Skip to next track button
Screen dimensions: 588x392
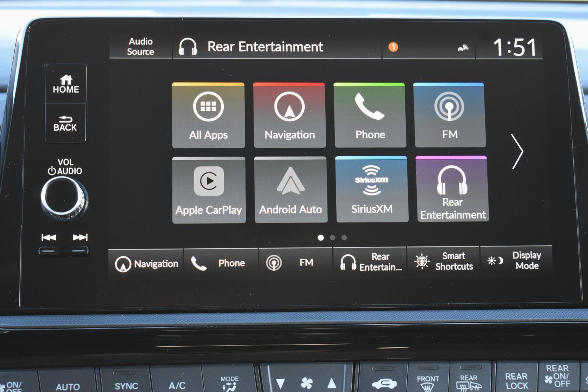point(80,237)
